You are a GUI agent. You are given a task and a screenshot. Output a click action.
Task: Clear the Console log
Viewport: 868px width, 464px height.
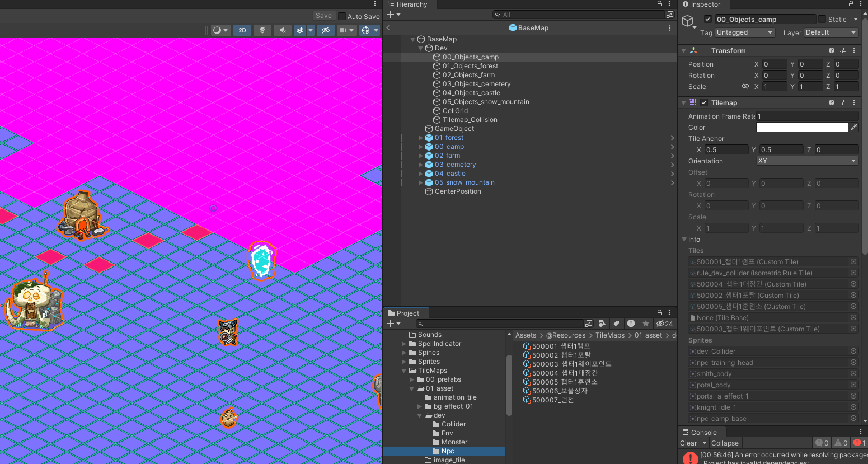688,443
